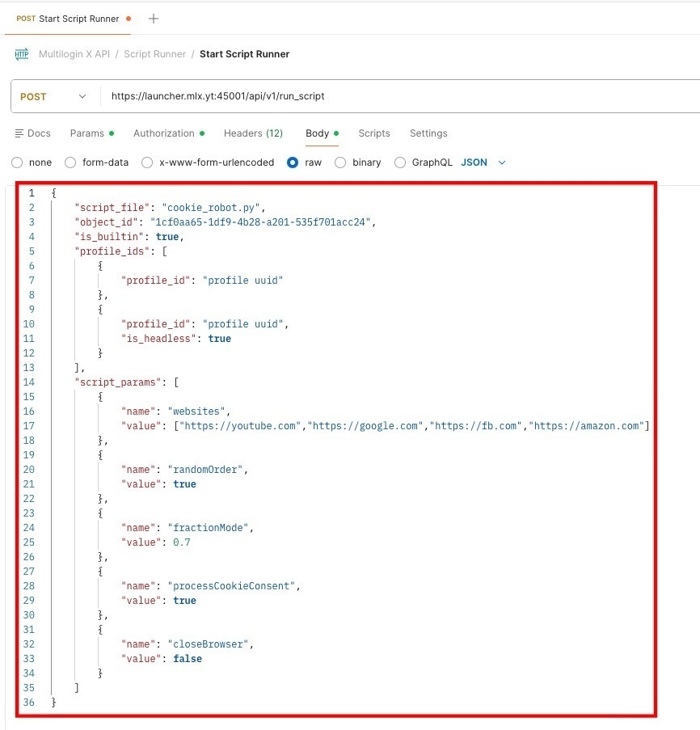Click the Script Runner breadcrumb link
Screen dimensions: 700x730
(154, 54)
